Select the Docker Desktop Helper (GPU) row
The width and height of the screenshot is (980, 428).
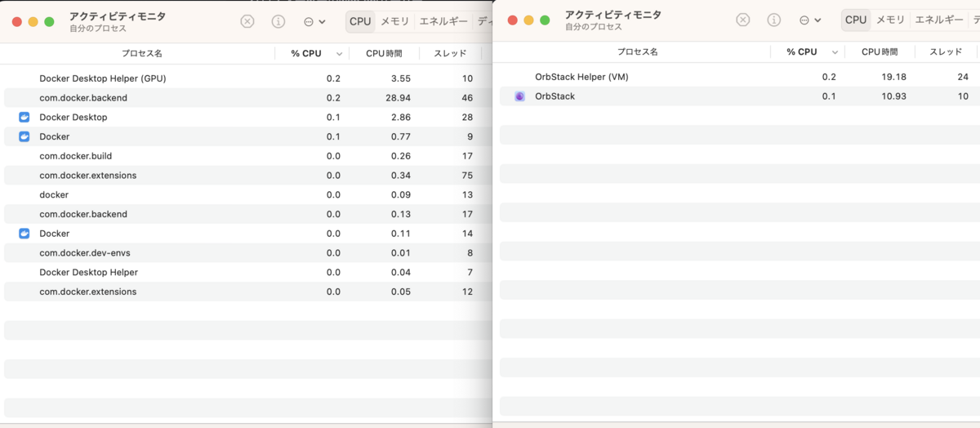pos(247,78)
